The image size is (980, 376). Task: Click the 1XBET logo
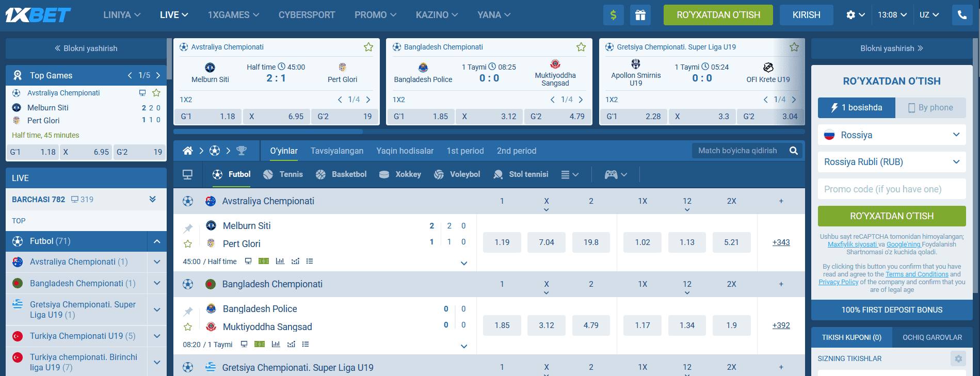pyautogui.click(x=38, y=15)
